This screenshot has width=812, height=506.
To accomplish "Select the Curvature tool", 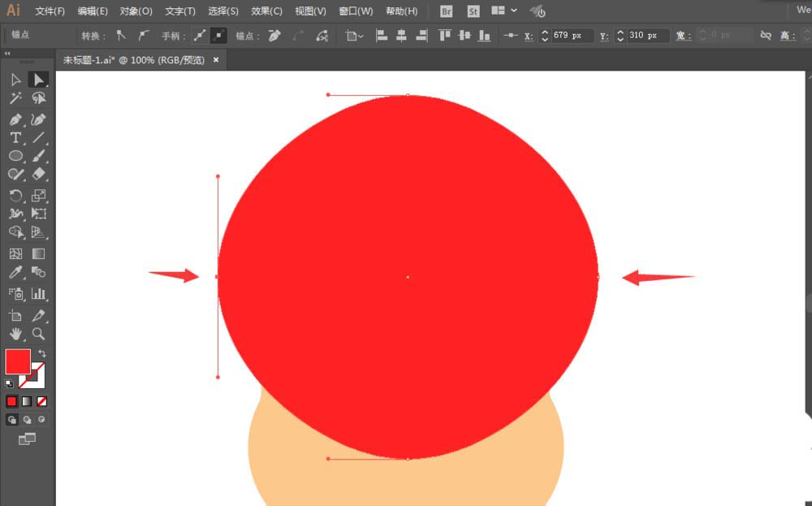I will (38, 119).
